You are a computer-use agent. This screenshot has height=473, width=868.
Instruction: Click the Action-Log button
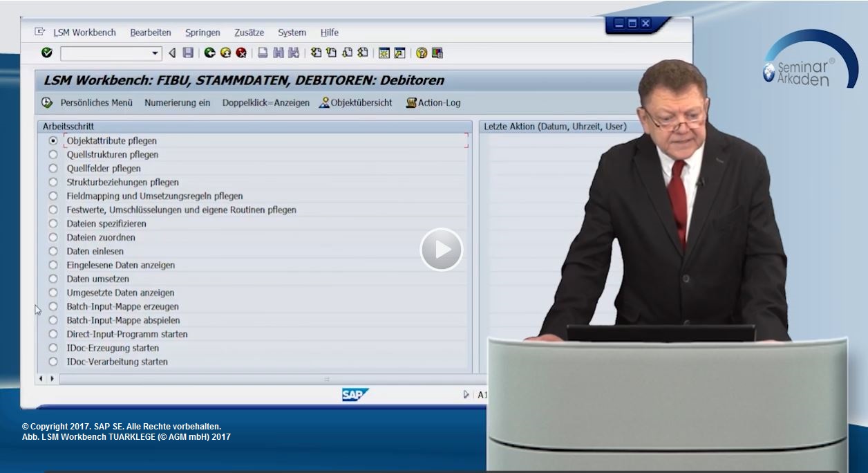(x=433, y=102)
